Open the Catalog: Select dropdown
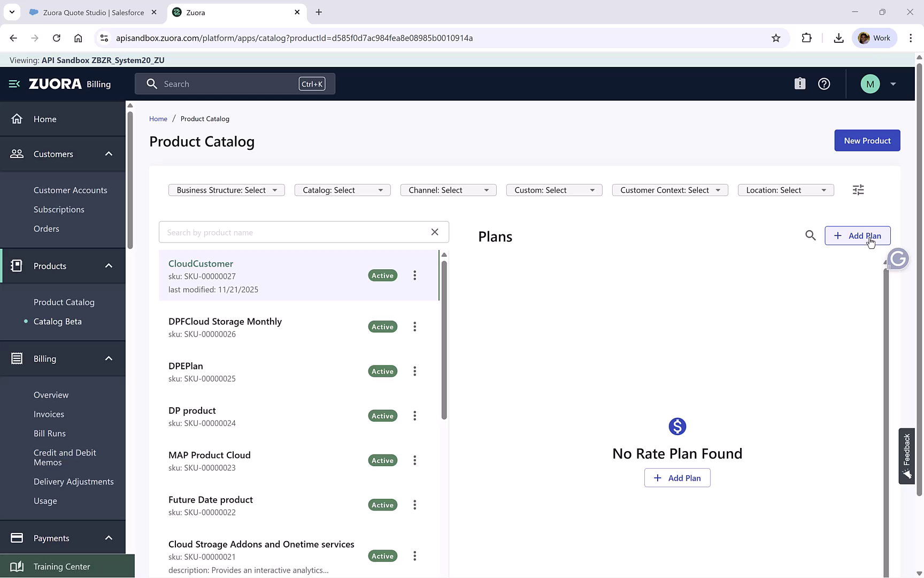924x578 pixels. (342, 189)
